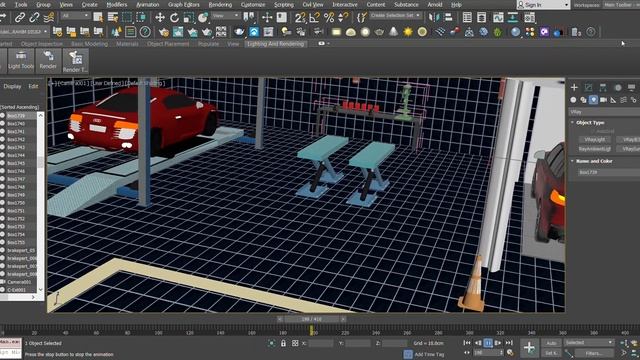Pause animation playback
Screen dimensions: 640x360
tap(488, 343)
